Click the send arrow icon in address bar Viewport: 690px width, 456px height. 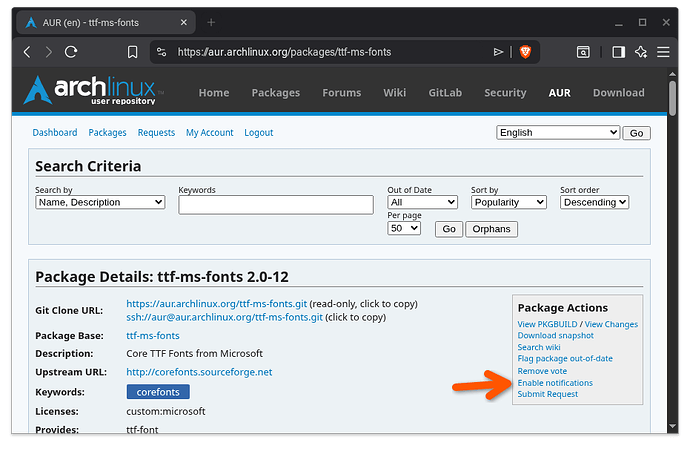pos(498,52)
